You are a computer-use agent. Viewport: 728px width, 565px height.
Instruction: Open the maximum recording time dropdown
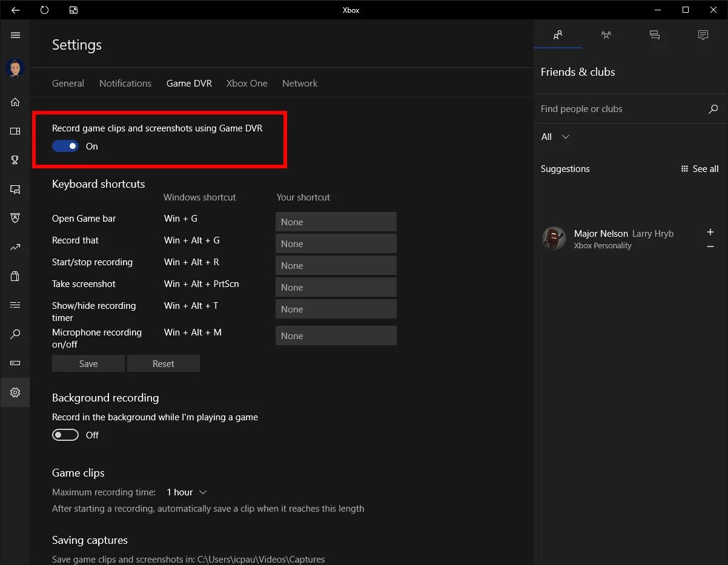pos(185,492)
